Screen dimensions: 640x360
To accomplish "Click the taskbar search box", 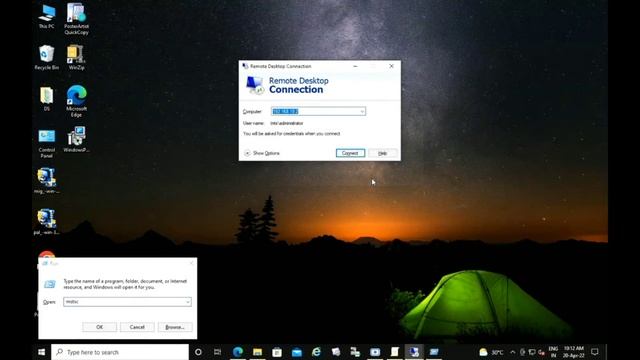I will tap(120, 352).
